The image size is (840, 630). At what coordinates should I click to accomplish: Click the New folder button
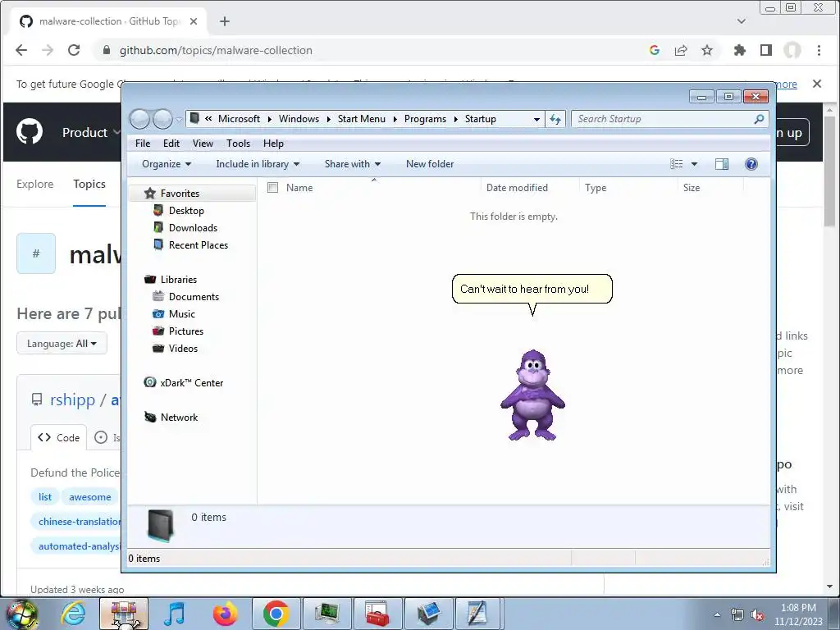point(430,164)
